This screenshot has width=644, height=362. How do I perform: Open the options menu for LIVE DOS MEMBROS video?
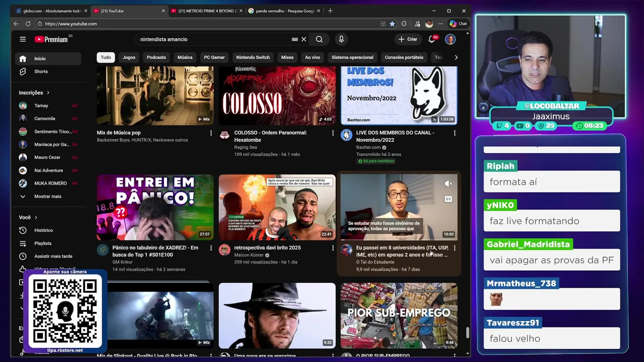(454, 133)
